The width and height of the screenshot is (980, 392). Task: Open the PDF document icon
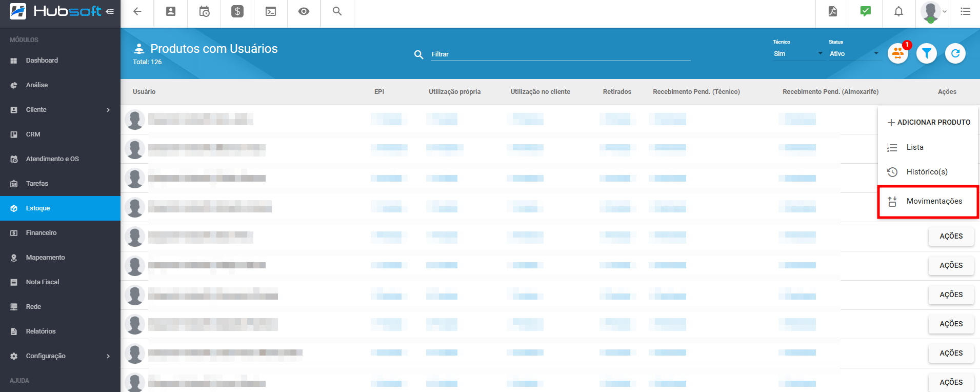[833, 11]
